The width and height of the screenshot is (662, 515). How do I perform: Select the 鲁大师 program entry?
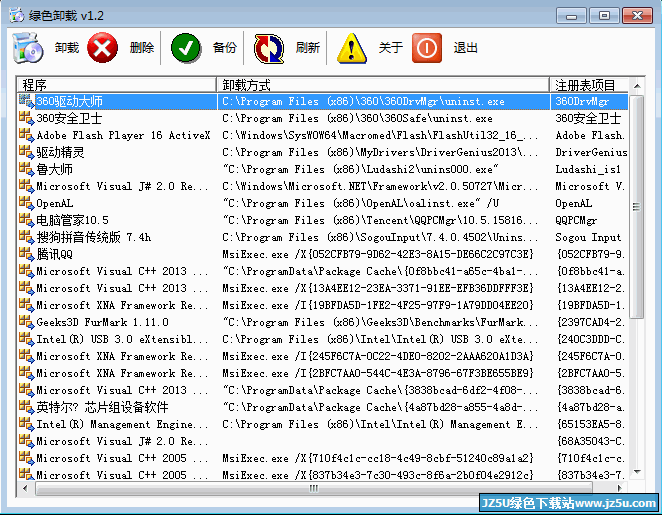pyautogui.click(x=54, y=169)
